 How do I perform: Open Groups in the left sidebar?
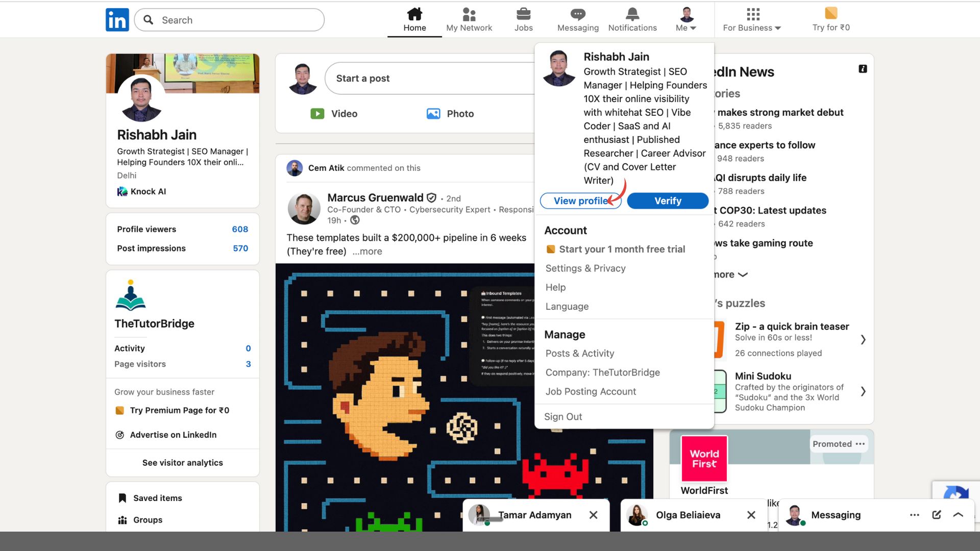(x=147, y=519)
